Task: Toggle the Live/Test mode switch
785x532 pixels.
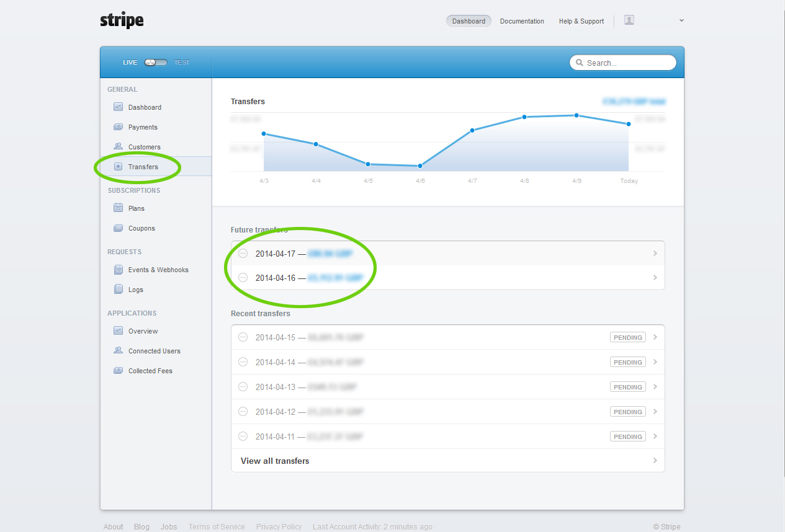Action: pos(156,62)
